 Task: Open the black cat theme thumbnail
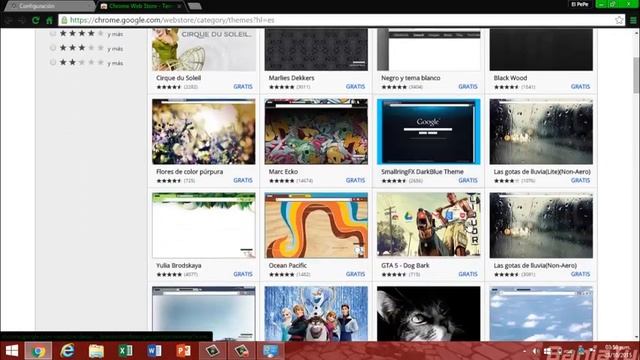pyautogui.click(x=429, y=313)
